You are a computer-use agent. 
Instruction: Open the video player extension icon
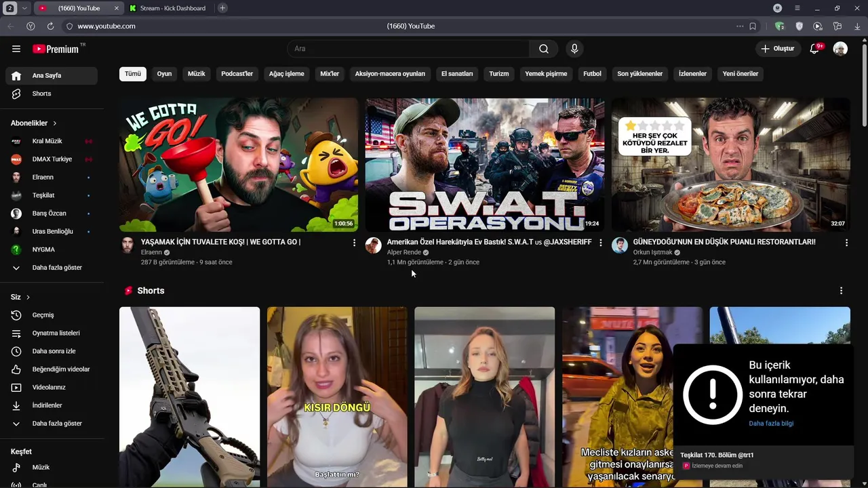818,26
